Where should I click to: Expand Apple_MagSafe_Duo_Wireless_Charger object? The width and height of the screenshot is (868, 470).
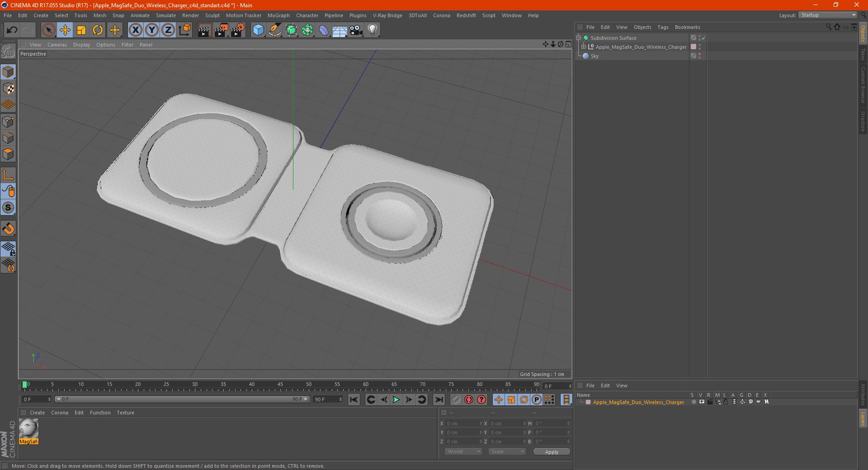[584, 47]
